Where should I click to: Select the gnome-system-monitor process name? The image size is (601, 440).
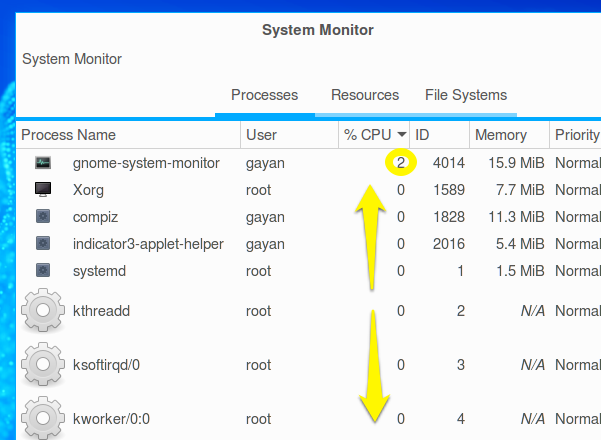coord(146,163)
